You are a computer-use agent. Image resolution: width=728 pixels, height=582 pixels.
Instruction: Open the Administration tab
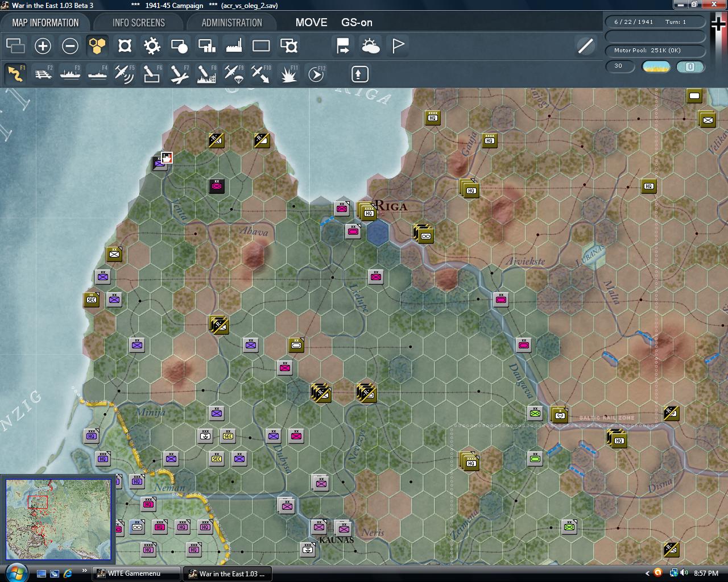(231, 23)
